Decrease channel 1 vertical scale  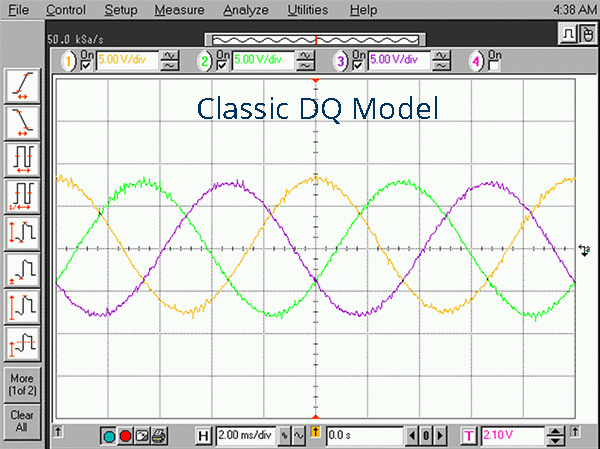(x=170, y=66)
